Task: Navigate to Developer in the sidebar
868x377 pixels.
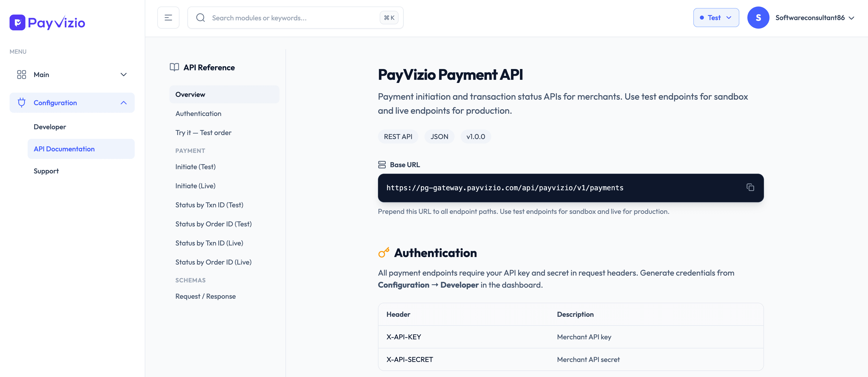Action: pos(50,127)
